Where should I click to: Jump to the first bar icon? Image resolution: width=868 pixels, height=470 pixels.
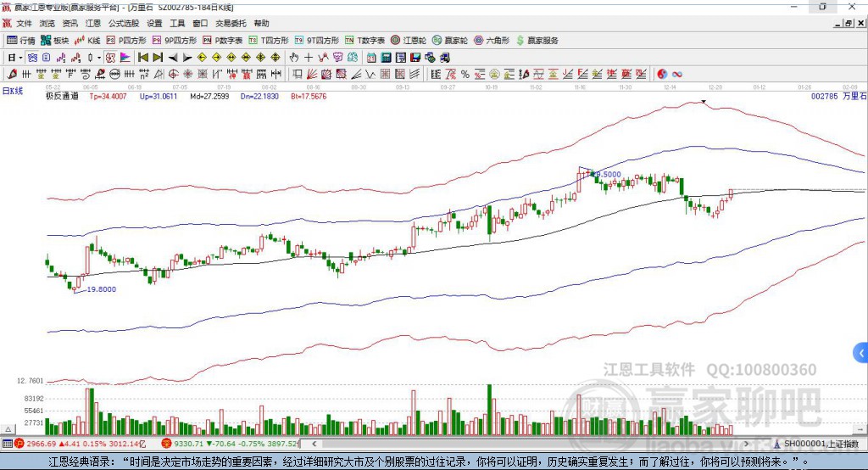(142, 57)
